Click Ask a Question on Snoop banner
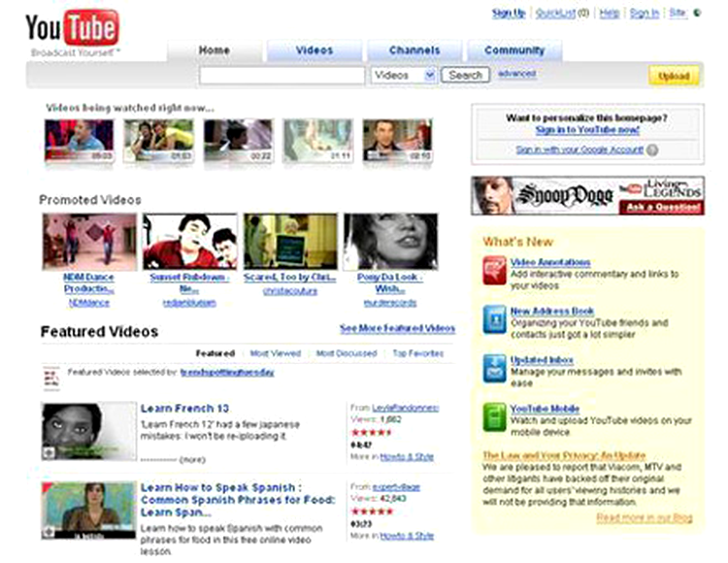Viewport: 728px width, 563px height. tap(662, 208)
